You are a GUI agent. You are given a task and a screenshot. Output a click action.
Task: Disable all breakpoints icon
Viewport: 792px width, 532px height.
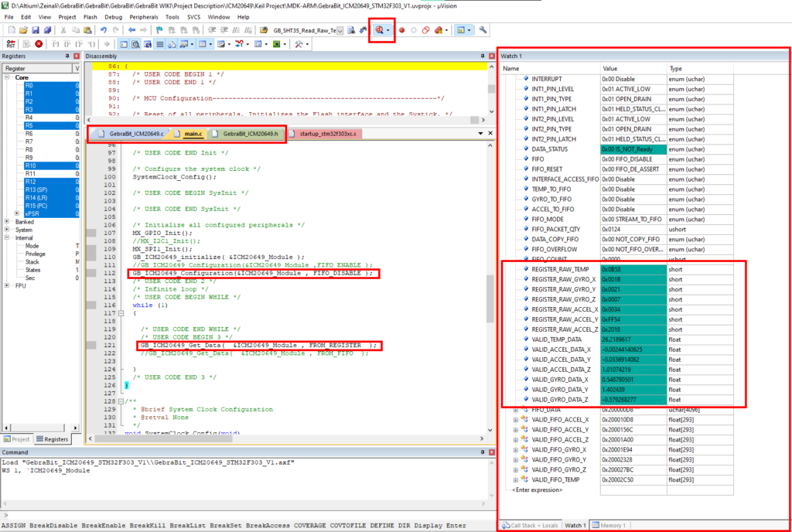(426, 30)
